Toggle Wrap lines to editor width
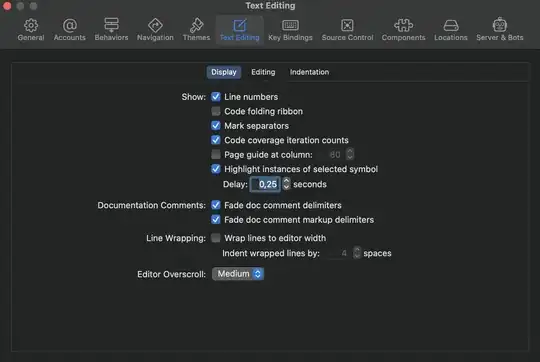 216,238
